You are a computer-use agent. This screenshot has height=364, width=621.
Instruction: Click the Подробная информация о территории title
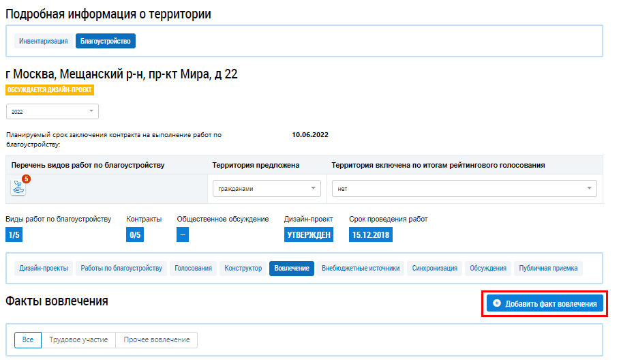108,14
